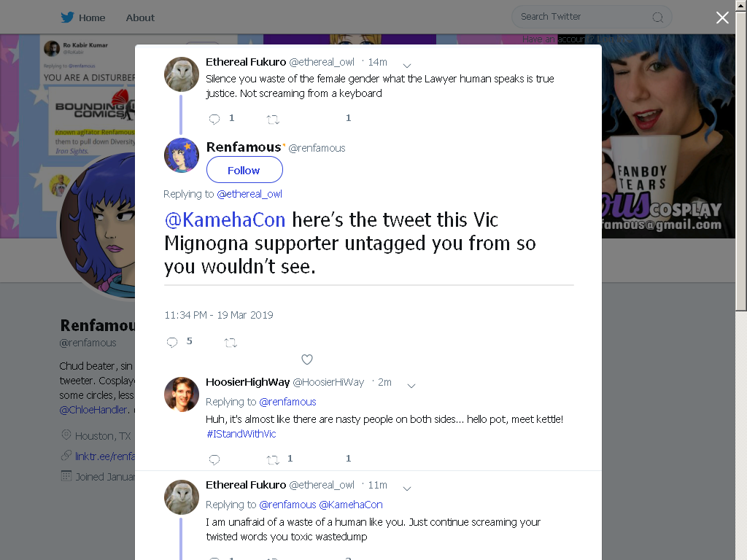
Task: Expand HoosierHighWay tweet options chevron
Action: [x=411, y=386]
